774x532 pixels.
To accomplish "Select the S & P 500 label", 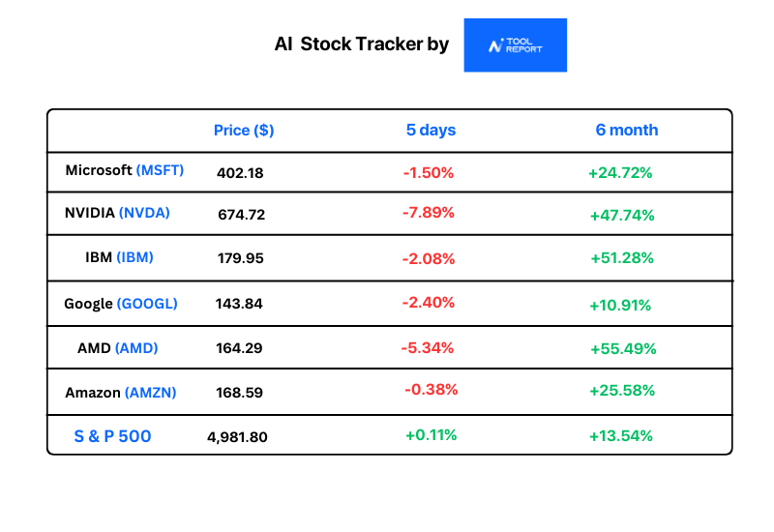I will click(x=112, y=436).
